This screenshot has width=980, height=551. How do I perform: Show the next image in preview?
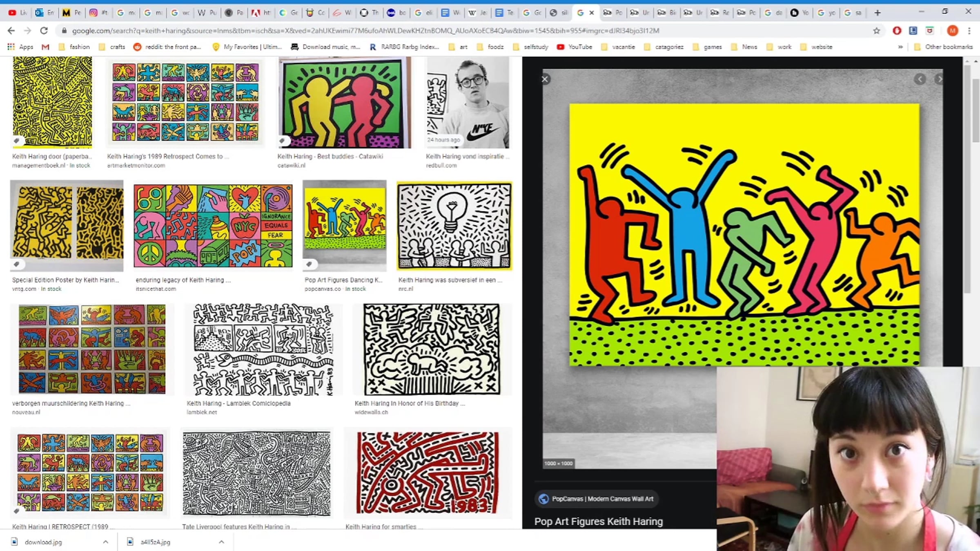(939, 79)
